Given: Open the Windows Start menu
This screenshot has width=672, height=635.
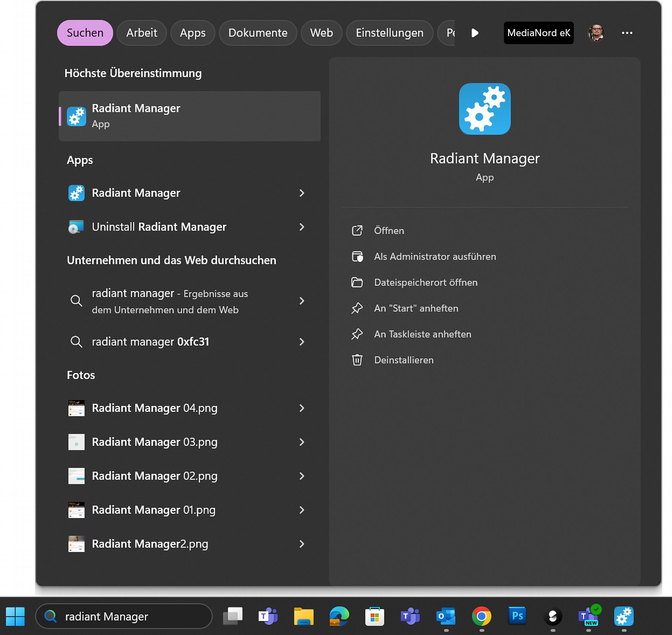Looking at the screenshot, I should [x=15, y=617].
